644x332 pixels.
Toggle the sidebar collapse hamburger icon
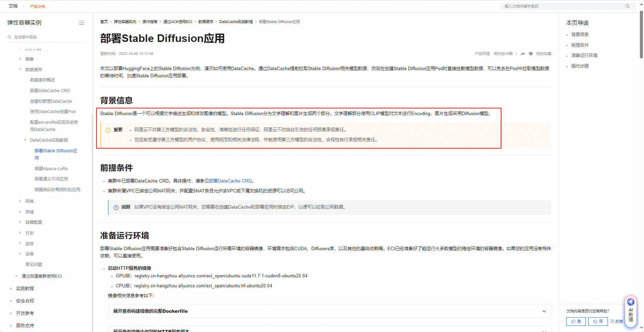click(82, 23)
